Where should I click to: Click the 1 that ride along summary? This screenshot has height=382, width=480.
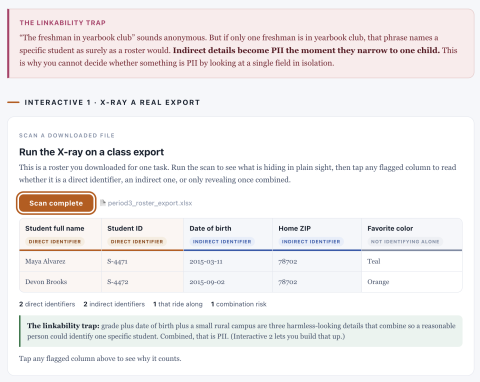click(x=178, y=304)
